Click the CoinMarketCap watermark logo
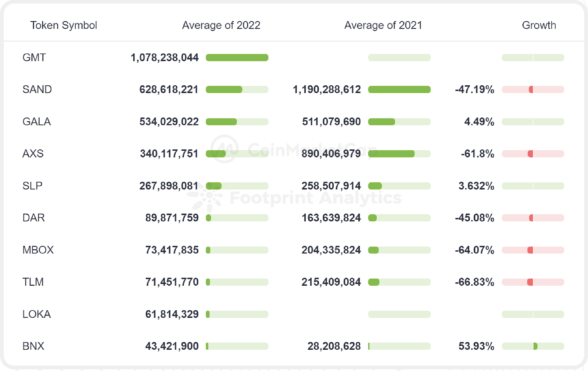588x371 pixels. pyautogui.click(x=225, y=149)
